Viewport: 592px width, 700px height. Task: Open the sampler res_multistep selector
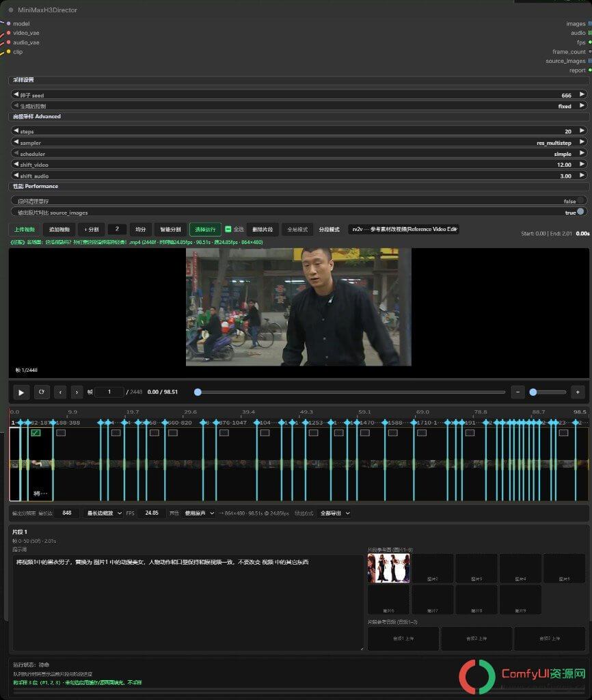pos(299,142)
